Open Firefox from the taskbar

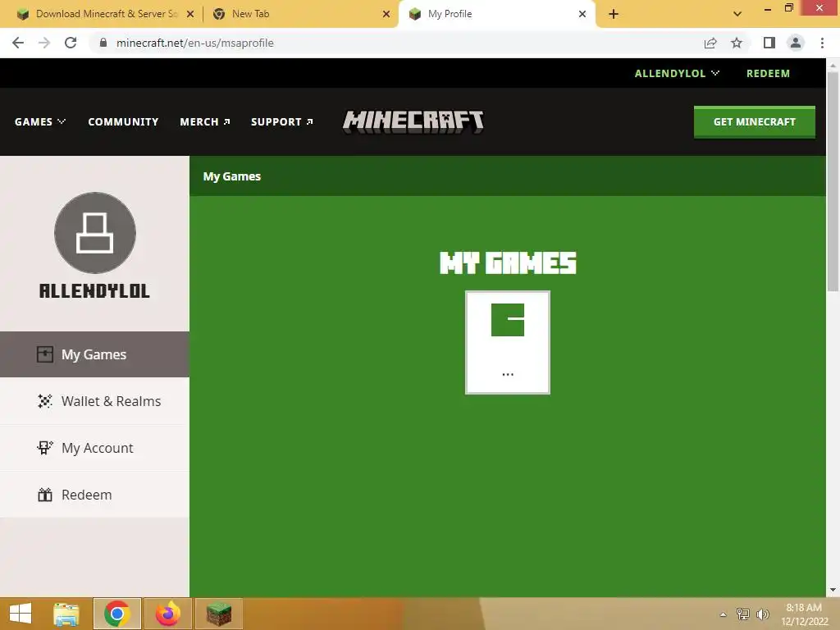point(168,614)
